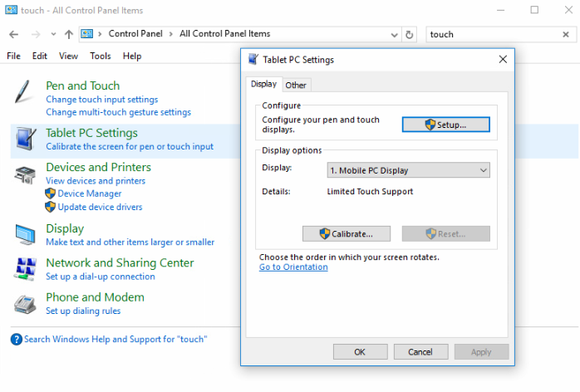Image resolution: width=580 pixels, height=392 pixels.
Task: Open the Tools menu
Action: (100, 56)
